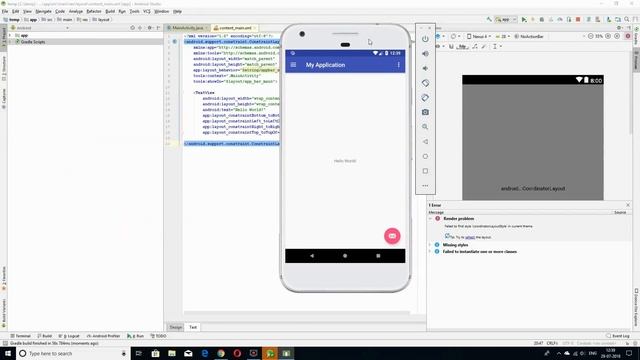
Task: Take an emulator screenshot with the camera icon
Action: pyautogui.click(x=425, y=112)
